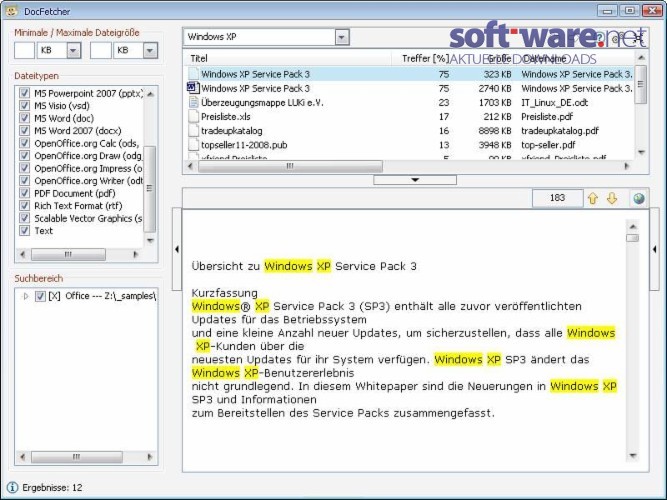Click the scroll-down arrow of the preview pane

(633, 456)
